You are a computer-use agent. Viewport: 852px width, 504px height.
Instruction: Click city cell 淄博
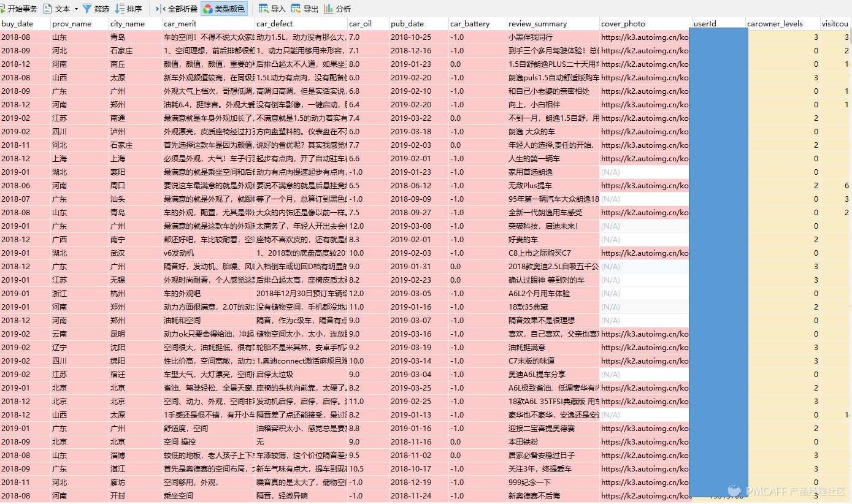pos(136,456)
